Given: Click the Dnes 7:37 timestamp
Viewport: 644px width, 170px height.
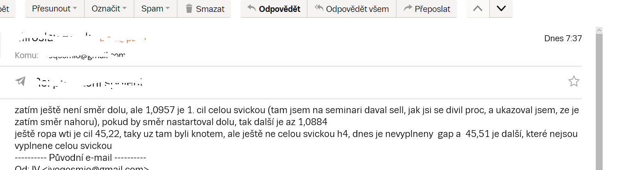Looking at the screenshot, I should click(563, 38).
